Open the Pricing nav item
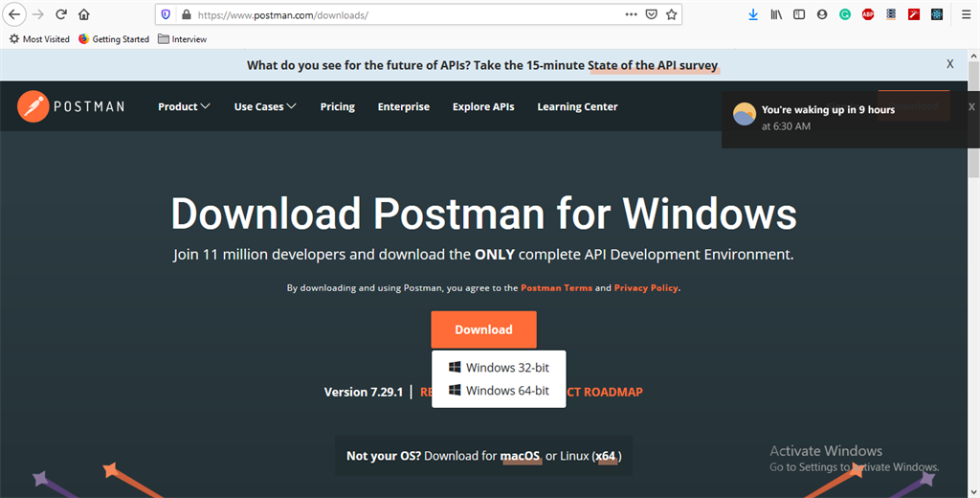The width and height of the screenshot is (980, 498). (x=338, y=107)
